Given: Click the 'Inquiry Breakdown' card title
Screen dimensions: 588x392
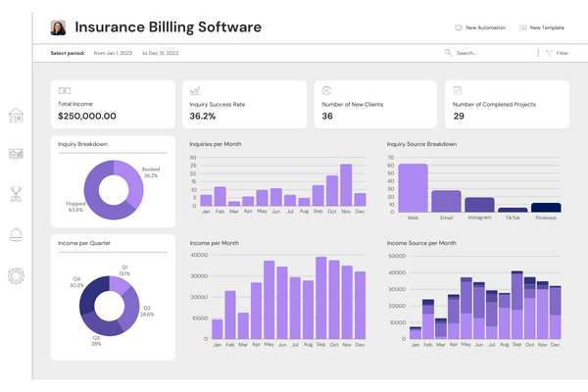Looking at the screenshot, I should (x=83, y=144).
